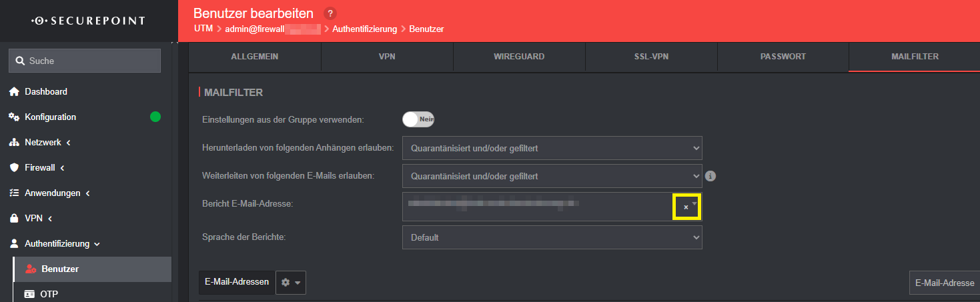Click the Dashboard home icon
This screenshot has height=302, width=980.
point(13,91)
